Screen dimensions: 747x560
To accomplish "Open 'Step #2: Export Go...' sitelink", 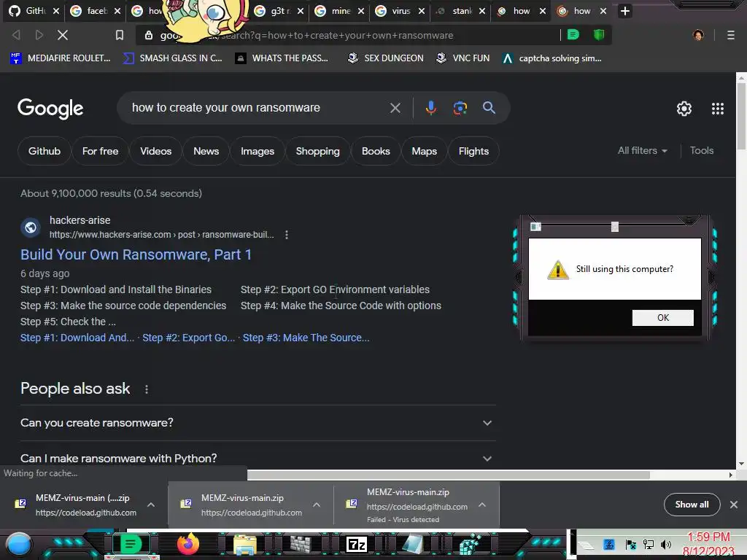I will coord(189,338).
